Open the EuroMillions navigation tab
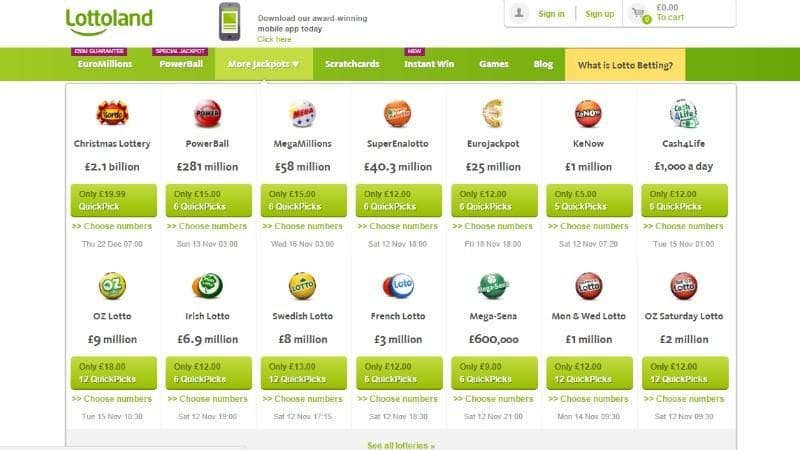800x450 pixels. point(105,64)
